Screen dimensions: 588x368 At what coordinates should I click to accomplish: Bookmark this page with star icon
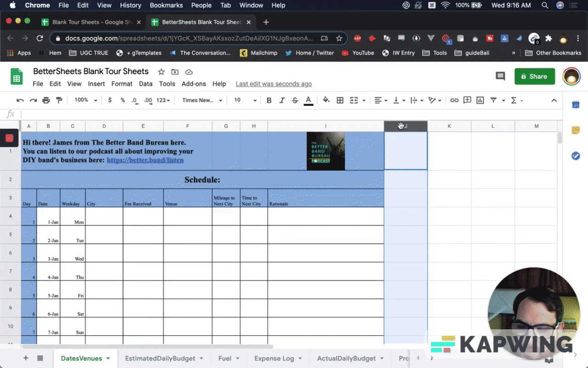pyautogui.click(x=339, y=39)
